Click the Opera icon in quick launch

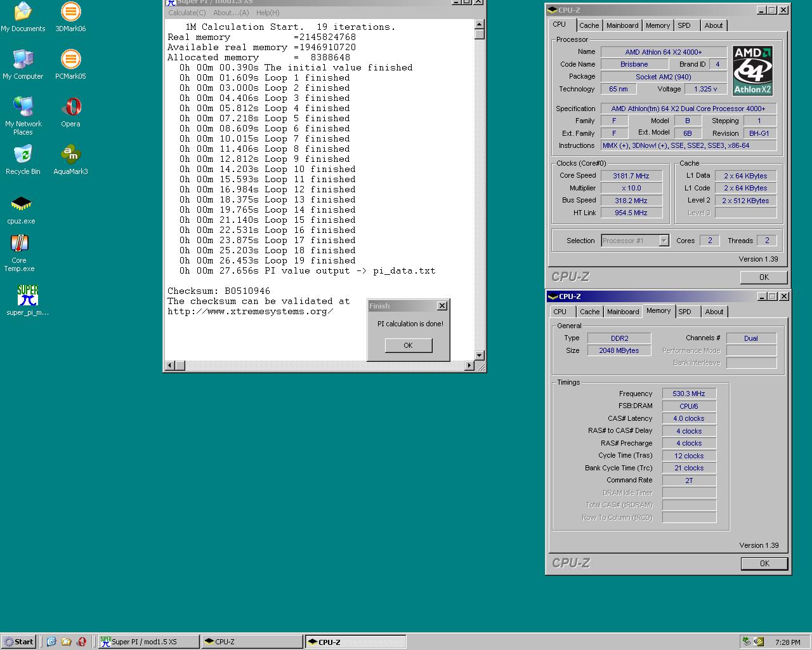[x=81, y=642]
